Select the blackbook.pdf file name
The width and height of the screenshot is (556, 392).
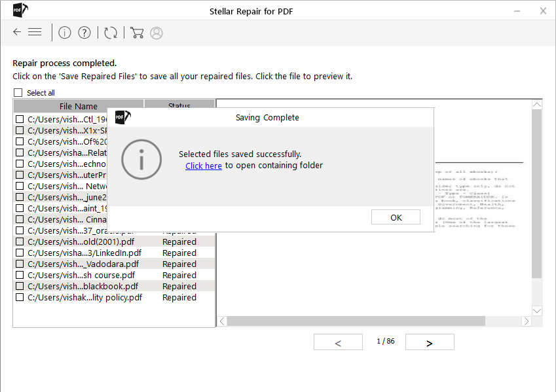[x=83, y=287]
